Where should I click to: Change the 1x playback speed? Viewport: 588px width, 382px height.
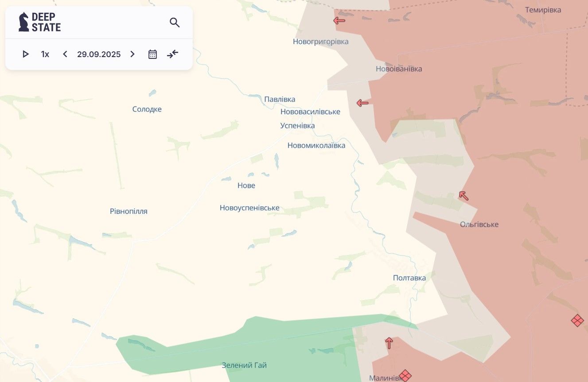click(x=45, y=54)
